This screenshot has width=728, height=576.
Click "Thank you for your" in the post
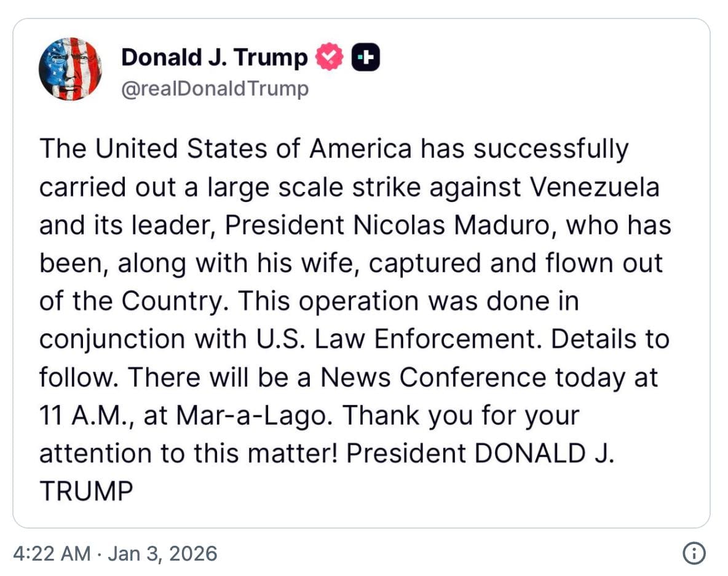[x=461, y=415]
